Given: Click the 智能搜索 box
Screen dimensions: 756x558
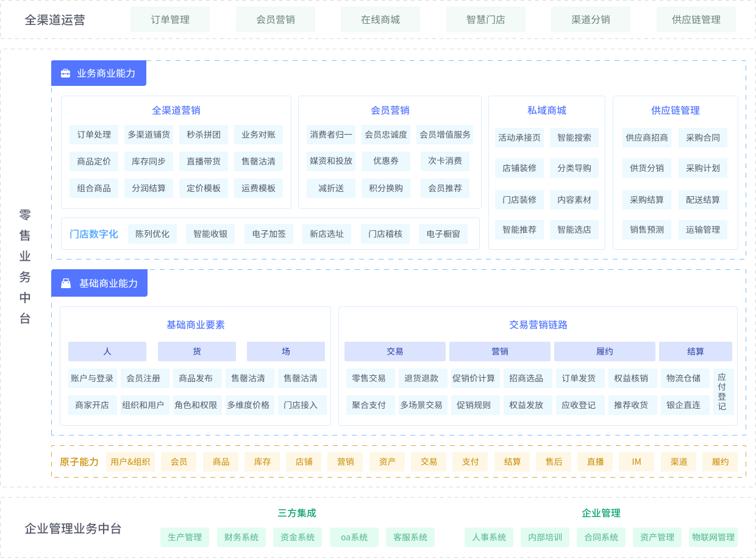Looking at the screenshot, I should click(x=574, y=138).
